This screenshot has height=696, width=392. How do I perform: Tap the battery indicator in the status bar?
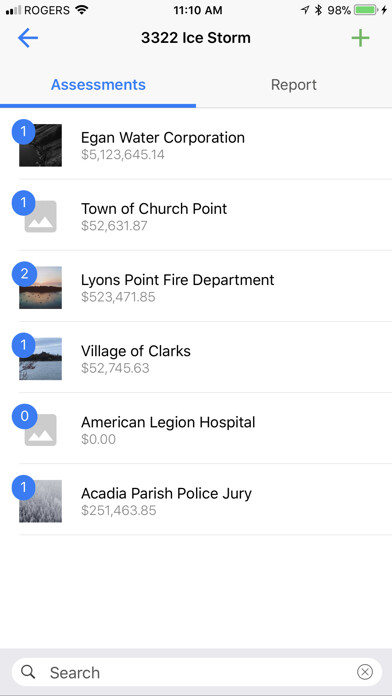(x=366, y=10)
